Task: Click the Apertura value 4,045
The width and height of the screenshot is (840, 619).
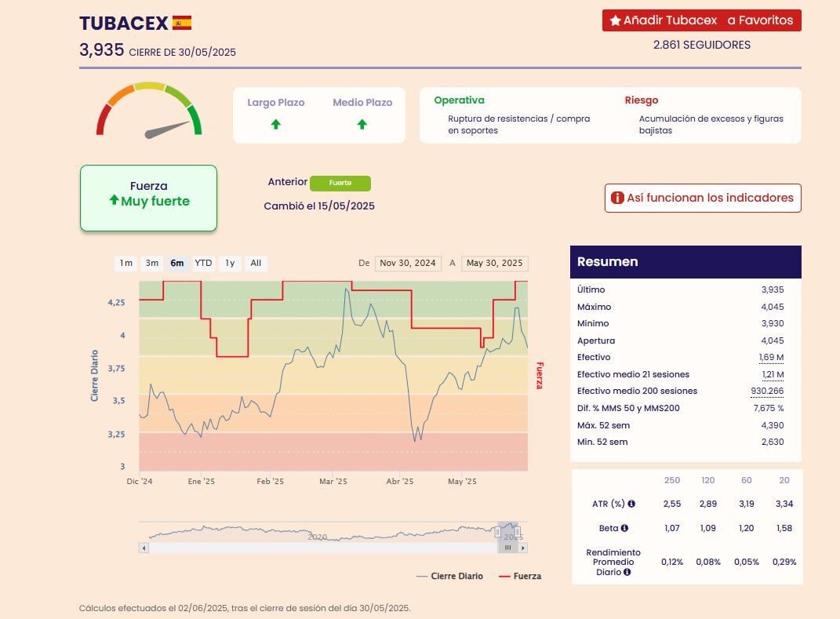Action: pos(773,340)
